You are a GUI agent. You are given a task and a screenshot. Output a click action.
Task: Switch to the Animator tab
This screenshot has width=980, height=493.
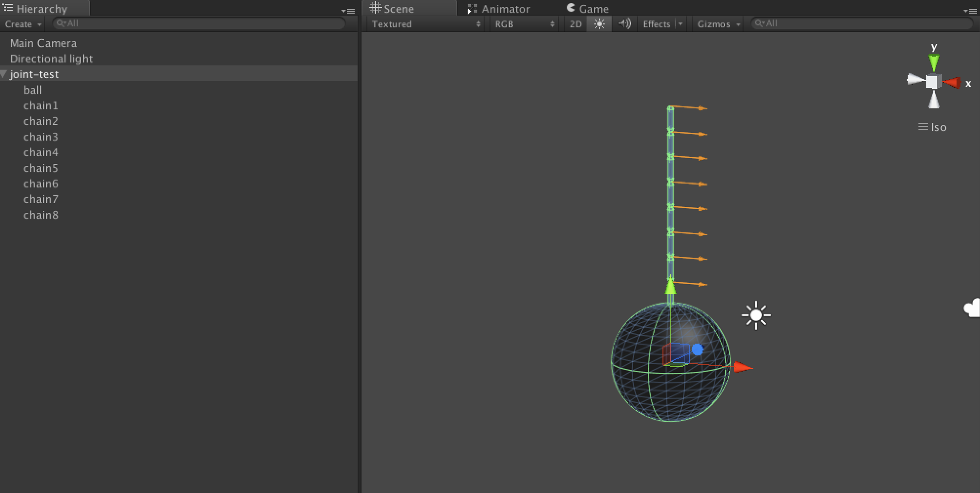tap(499, 8)
